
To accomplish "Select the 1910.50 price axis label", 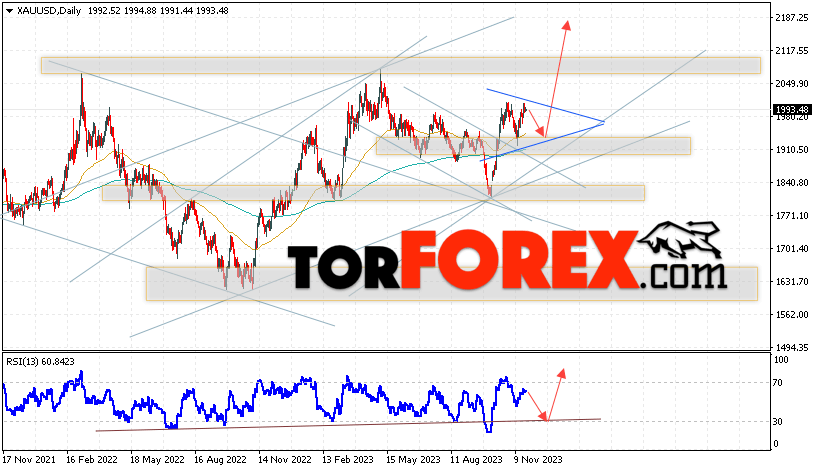I will [792, 150].
